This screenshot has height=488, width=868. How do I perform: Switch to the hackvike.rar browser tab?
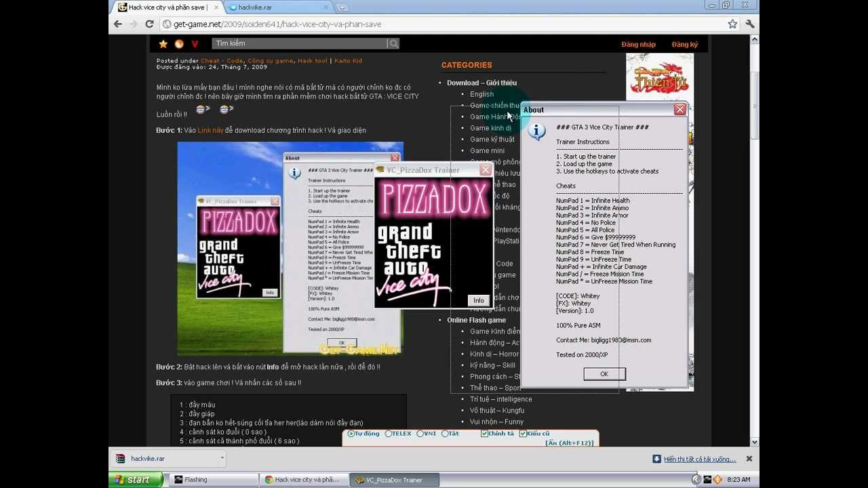[x=279, y=7]
